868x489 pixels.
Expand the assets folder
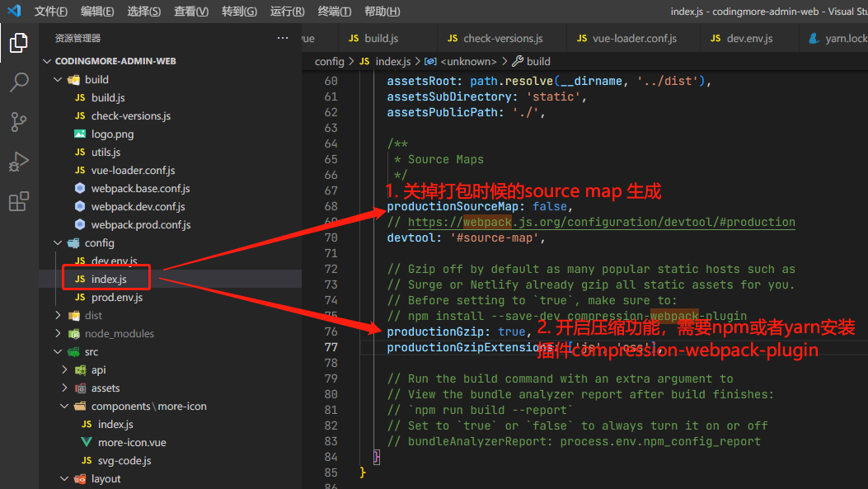point(64,388)
